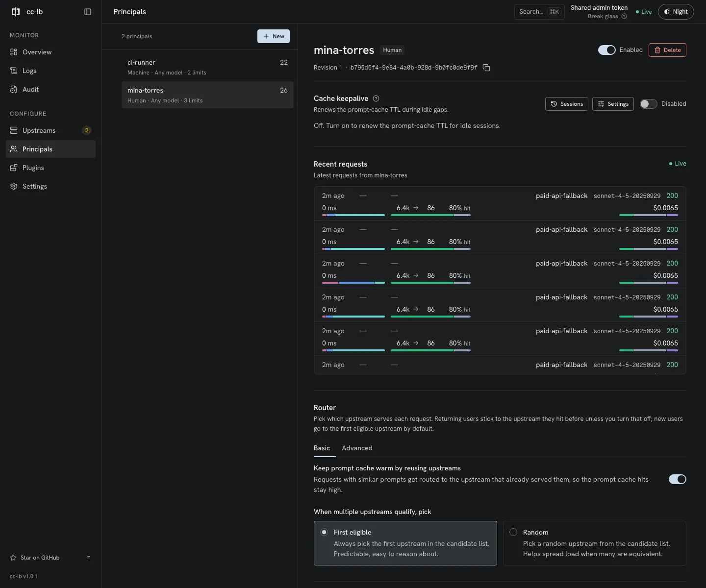The height and width of the screenshot is (588, 706).
Task: Click the Shared admin token label
Action: coord(599,7)
